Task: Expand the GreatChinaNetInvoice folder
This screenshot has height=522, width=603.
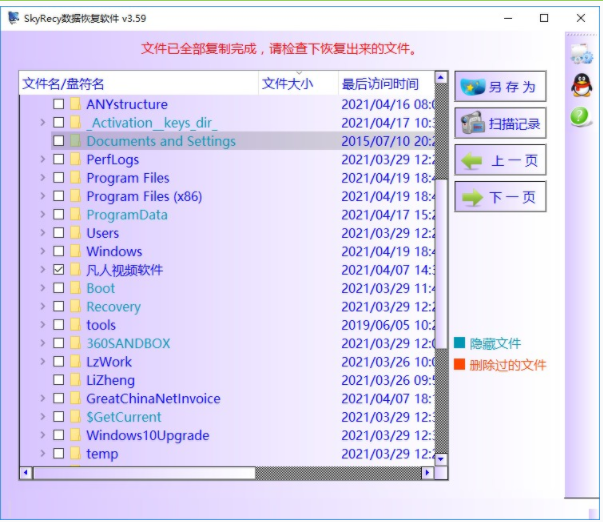Action: coord(43,398)
